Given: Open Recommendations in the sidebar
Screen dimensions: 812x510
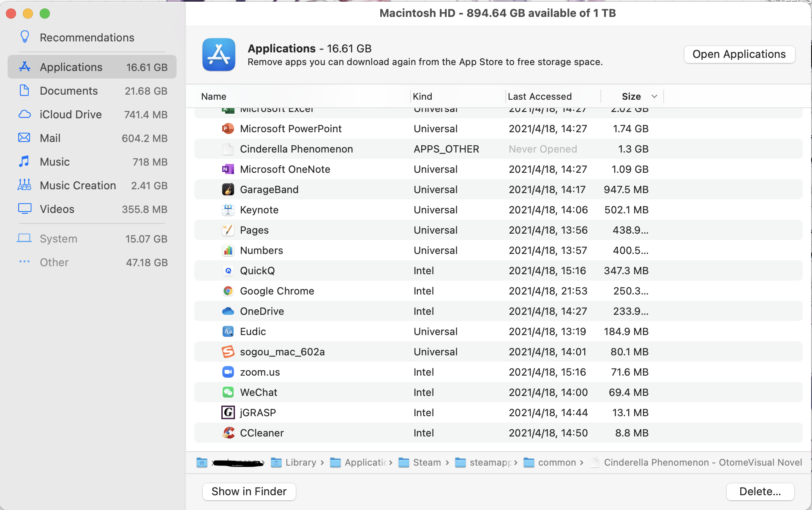Looking at the screenshot, I should [87, 38].
